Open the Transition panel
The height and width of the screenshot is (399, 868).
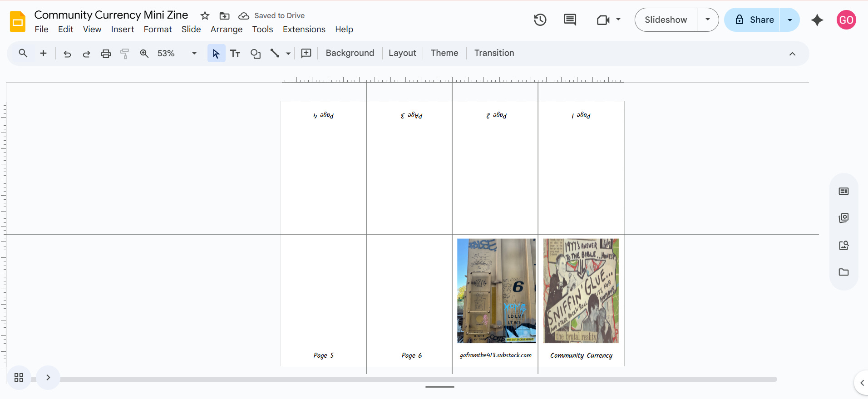click(x=494, y=53)
